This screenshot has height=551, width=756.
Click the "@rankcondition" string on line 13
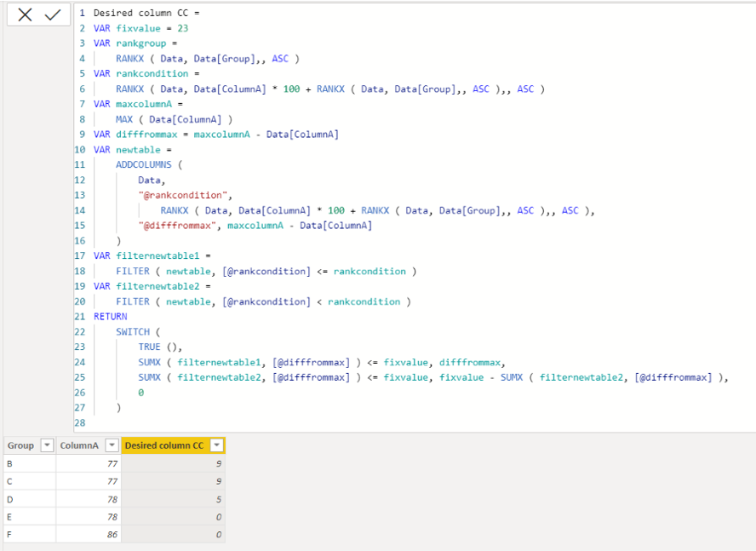[x=183, y=195]
